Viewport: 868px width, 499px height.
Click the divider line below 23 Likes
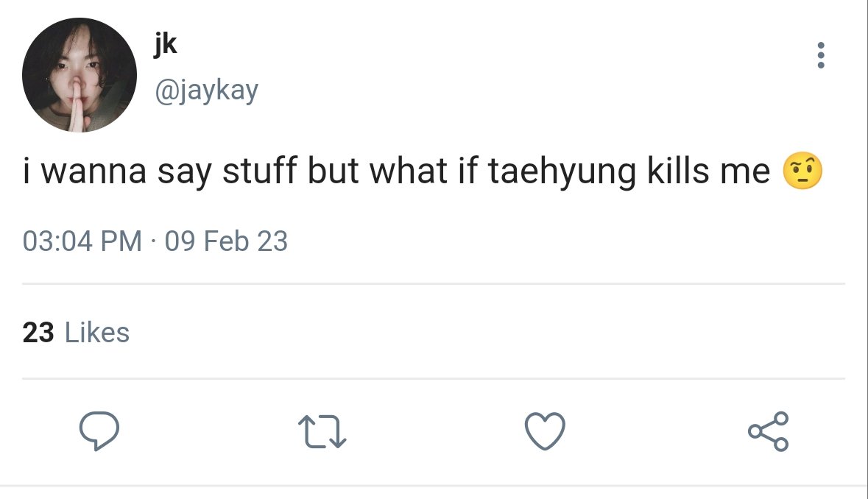point(434,379)
